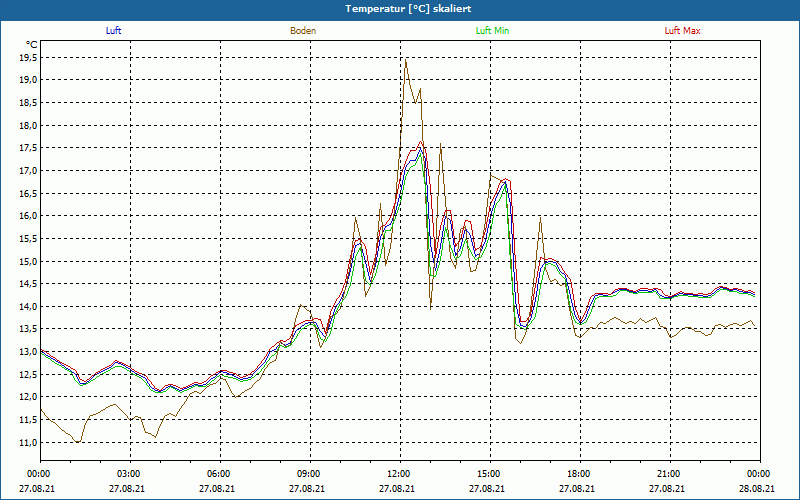Screen dimensions: 800x500
Task: Click the 'Luft' legend label
Action: coord(113,31)
